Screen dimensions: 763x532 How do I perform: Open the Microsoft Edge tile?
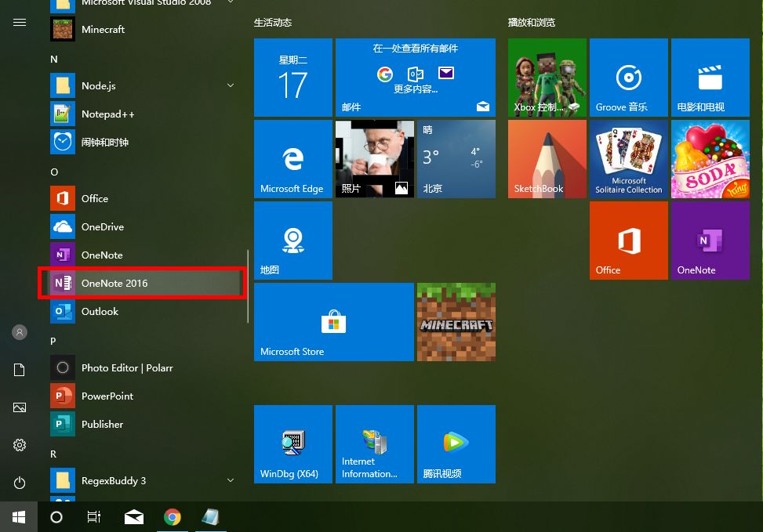293,159
